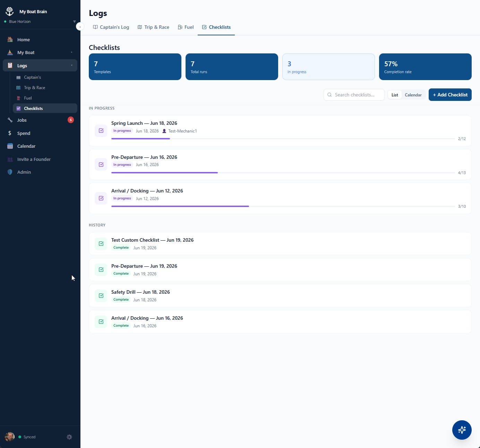The height and width of the screenshot is (448, 480).
Task: Open Invite a Founder in sidebar
Action: (40, 159)
